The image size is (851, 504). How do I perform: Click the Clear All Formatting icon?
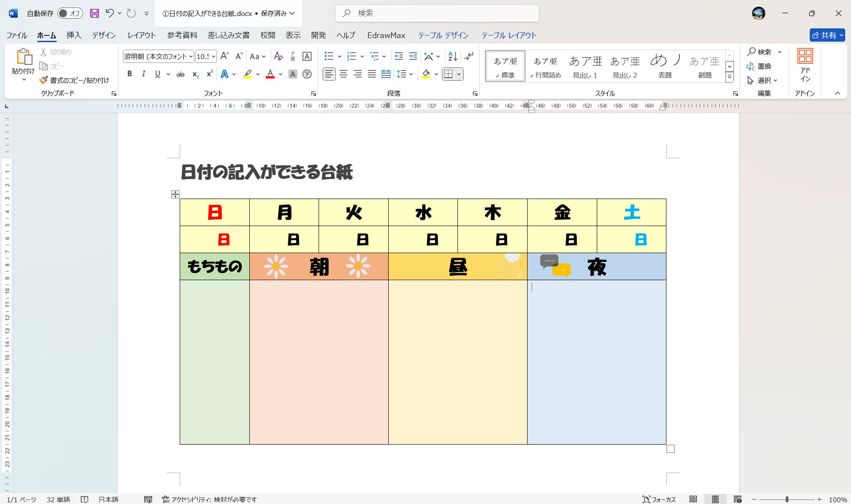click(x=278, y=56)
